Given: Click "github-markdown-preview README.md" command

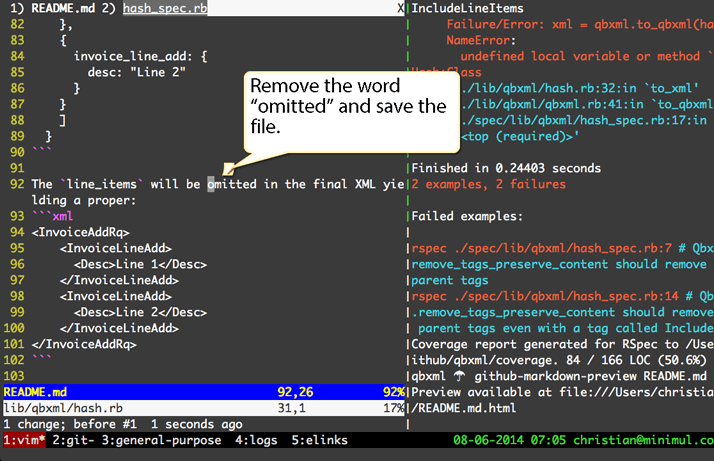Looking at the screenshot, I should [591, 376].
